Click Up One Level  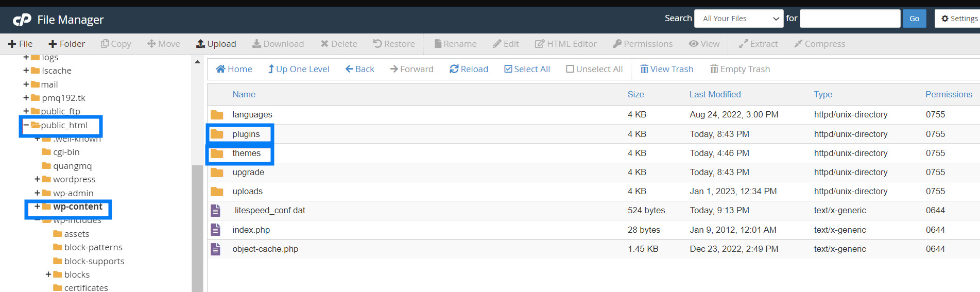point(299,69)
